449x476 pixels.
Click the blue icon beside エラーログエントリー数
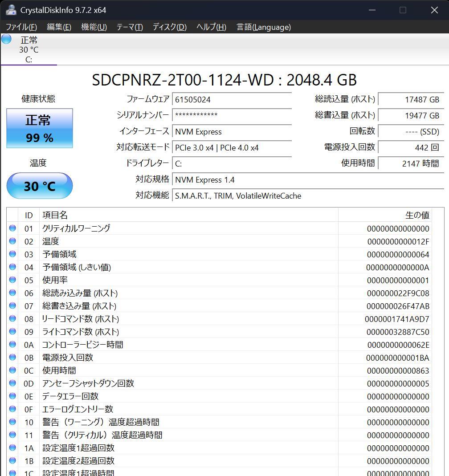click(x=13, y=409)
